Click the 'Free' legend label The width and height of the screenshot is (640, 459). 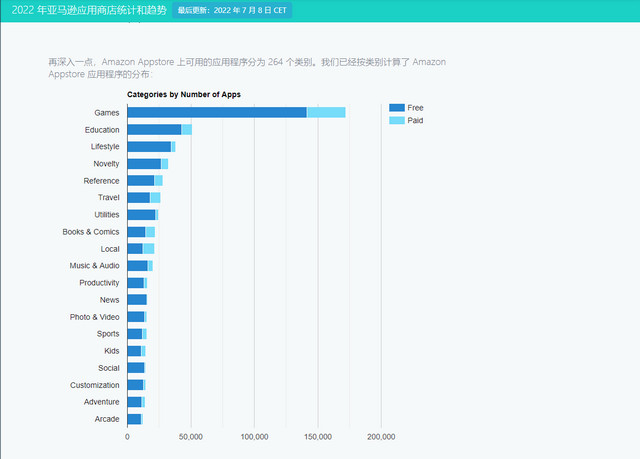[415, 108]
